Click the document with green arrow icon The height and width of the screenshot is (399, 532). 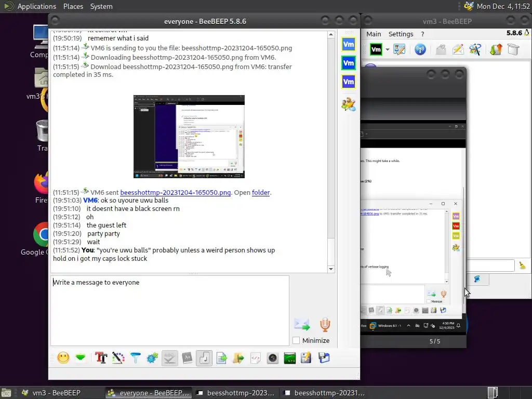221,357
